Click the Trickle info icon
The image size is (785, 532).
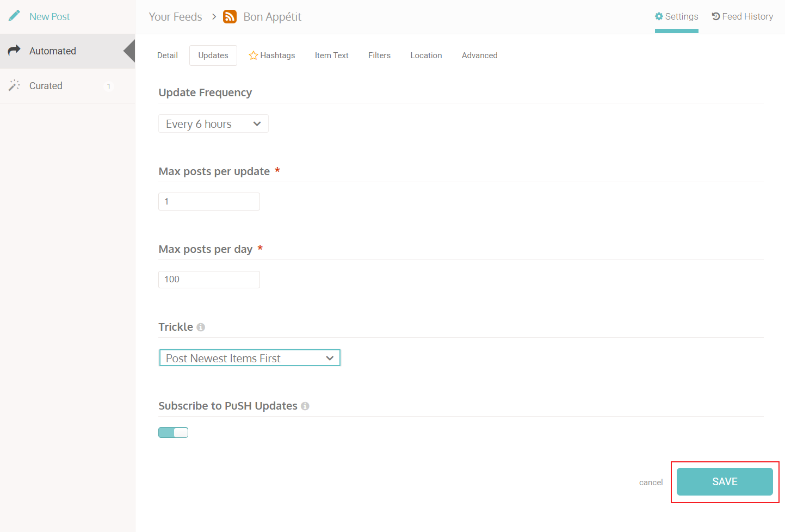[x=201, y=327]
